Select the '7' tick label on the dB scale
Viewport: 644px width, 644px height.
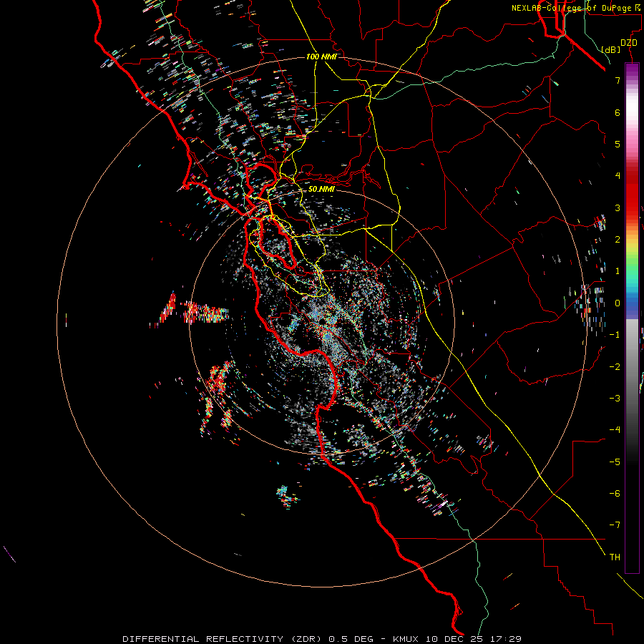pos(618,80)
